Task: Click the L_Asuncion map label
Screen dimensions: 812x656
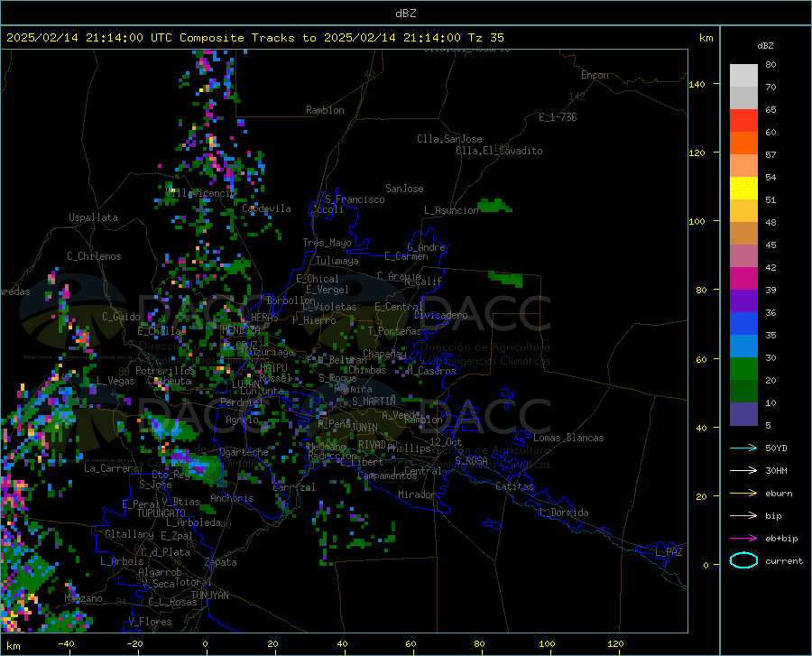Action: [x=452, y=210]
